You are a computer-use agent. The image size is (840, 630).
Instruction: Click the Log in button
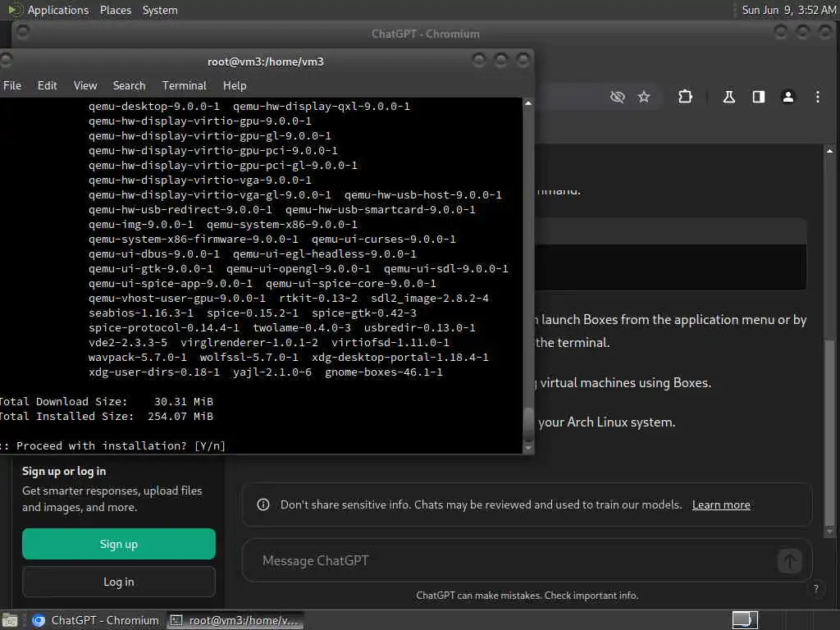coord(119,582)
